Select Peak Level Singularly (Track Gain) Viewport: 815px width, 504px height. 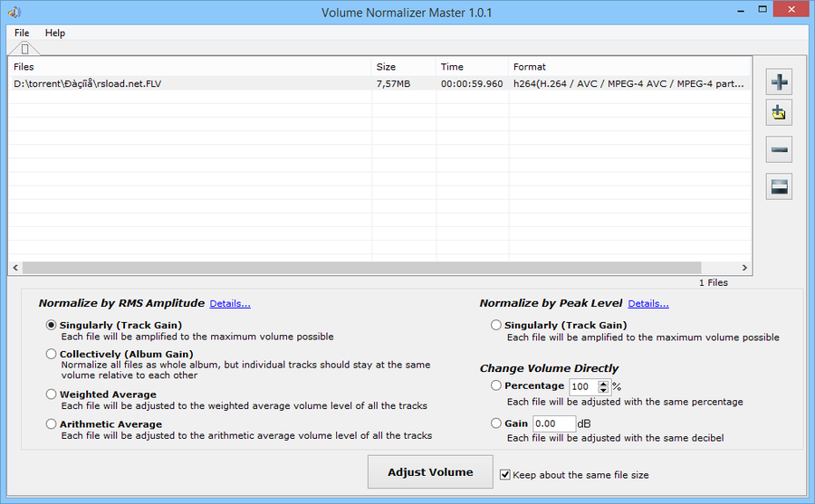496,325
